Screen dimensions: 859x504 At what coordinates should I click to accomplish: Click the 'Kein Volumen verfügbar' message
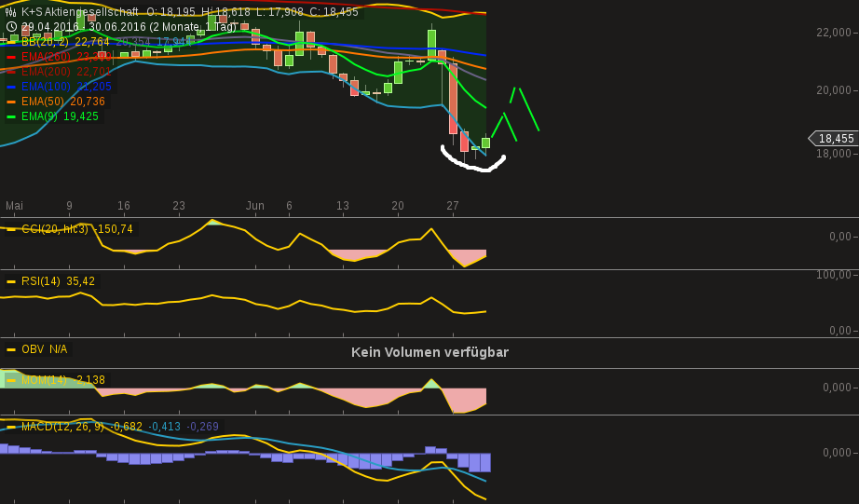click(429, 352)
